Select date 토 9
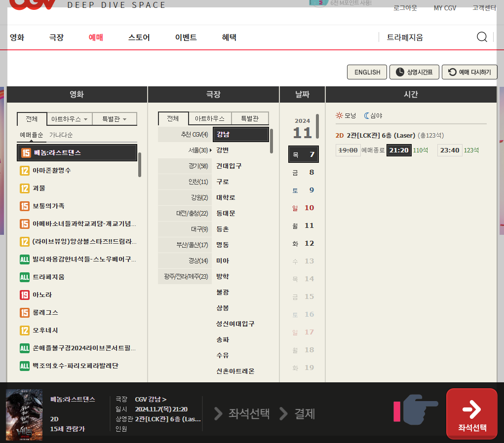 304,190
